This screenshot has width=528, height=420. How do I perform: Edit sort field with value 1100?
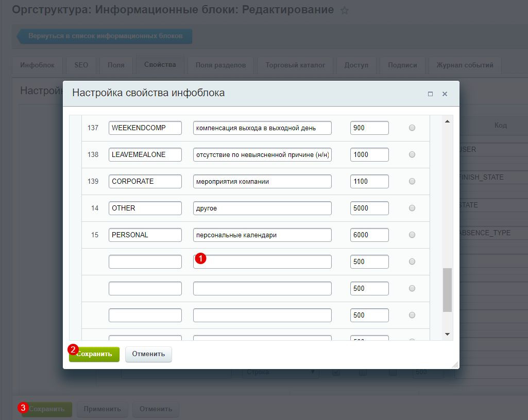pos(369,181)
